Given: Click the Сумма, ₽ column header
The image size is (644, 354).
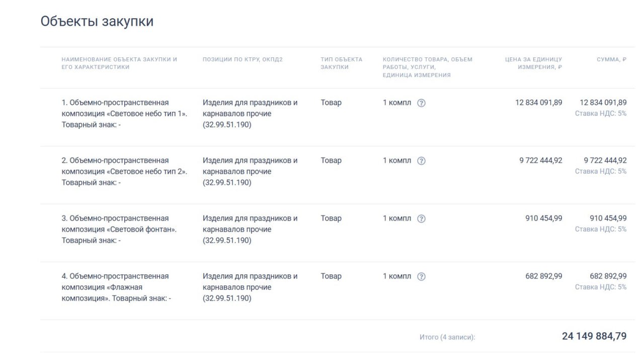Looking at the screenshot, I should 611,59.
